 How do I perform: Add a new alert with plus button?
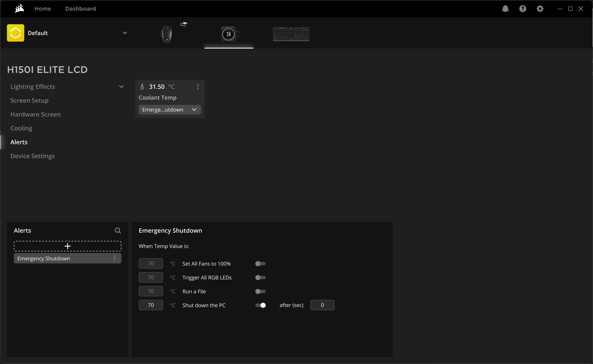pyautogui.click(x=67, y=246)
